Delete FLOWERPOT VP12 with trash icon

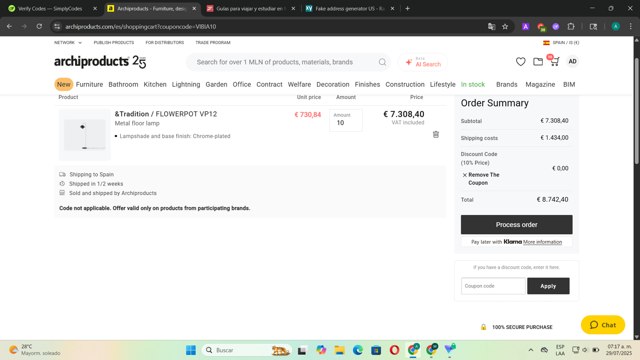(x=436, y=134)
